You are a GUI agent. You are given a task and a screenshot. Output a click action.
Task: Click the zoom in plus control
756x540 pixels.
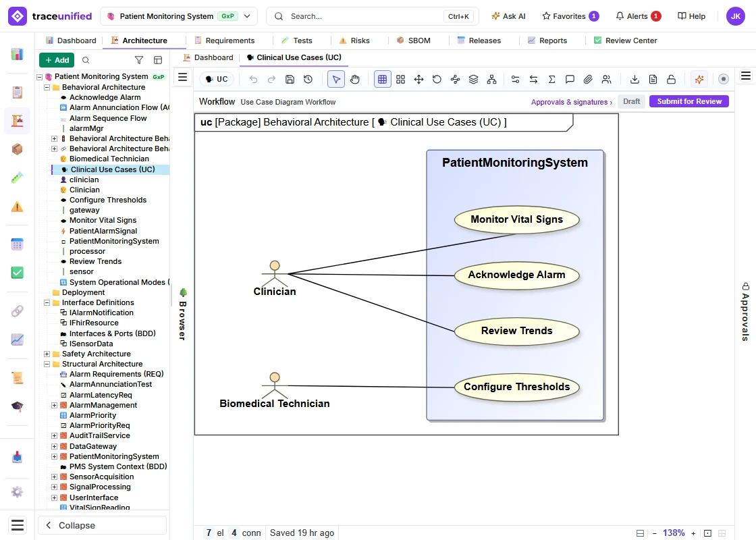[x=693, y=533]
